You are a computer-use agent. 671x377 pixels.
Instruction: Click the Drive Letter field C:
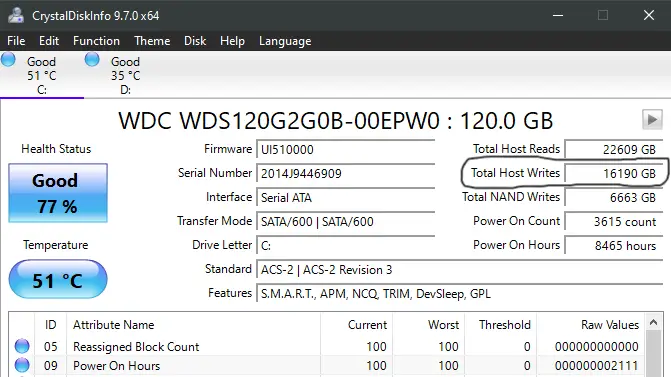[346, 246]
